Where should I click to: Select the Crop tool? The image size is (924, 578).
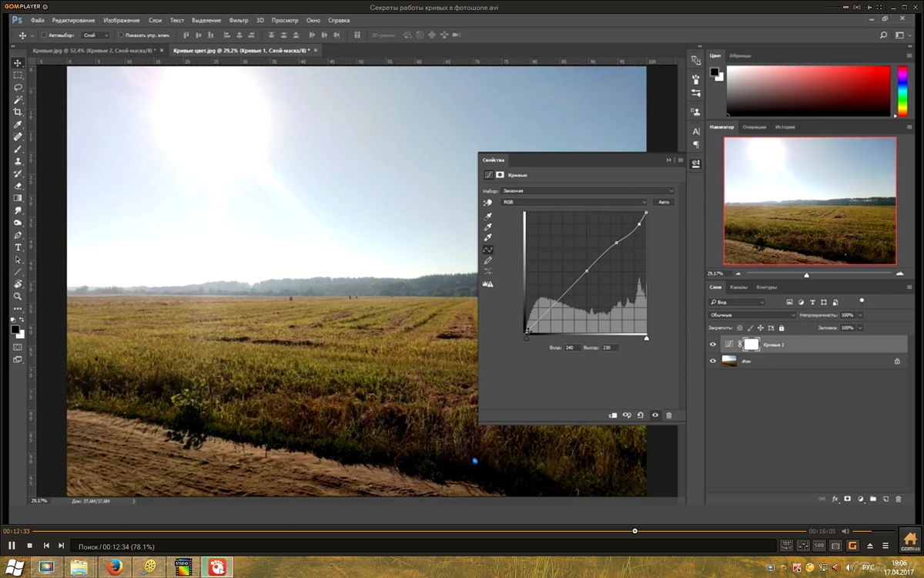(x=18, y=113)
